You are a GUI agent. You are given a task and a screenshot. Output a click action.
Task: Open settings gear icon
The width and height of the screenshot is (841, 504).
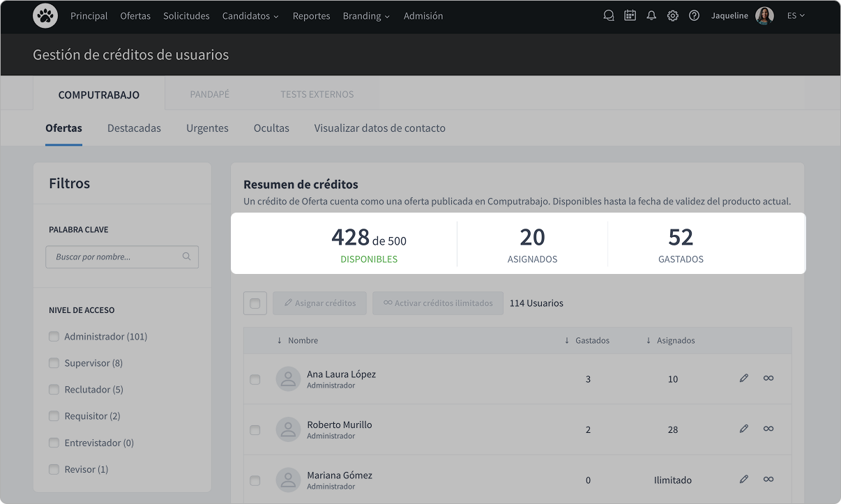(x=672, y=15)
